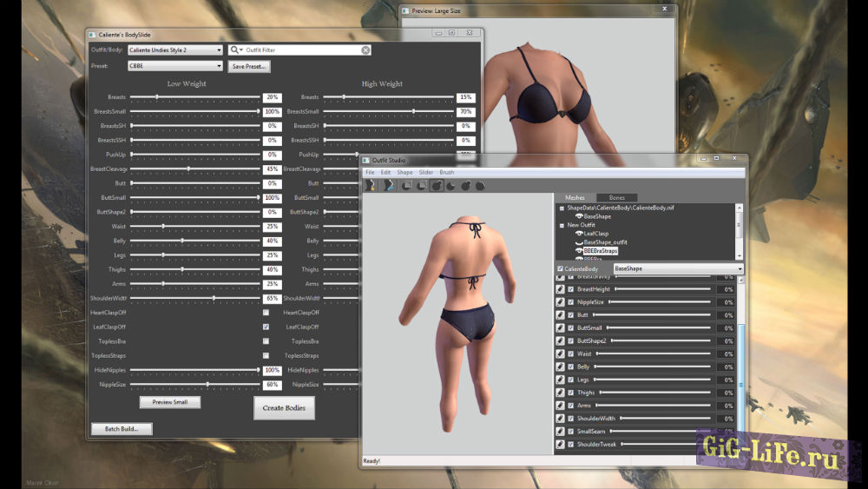Click the Create Bodies button
The image size is (868, 489).
(284, 408)
